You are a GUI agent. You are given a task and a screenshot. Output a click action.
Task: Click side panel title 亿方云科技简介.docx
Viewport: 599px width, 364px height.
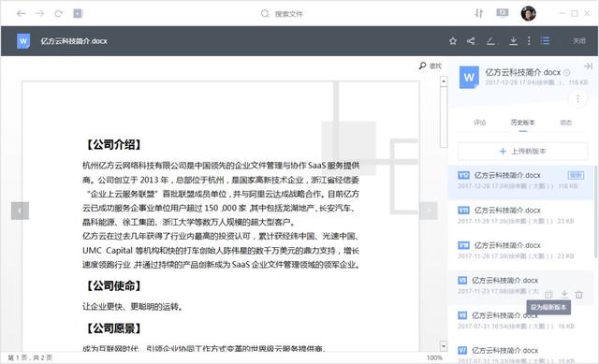(x=522, y=72)
